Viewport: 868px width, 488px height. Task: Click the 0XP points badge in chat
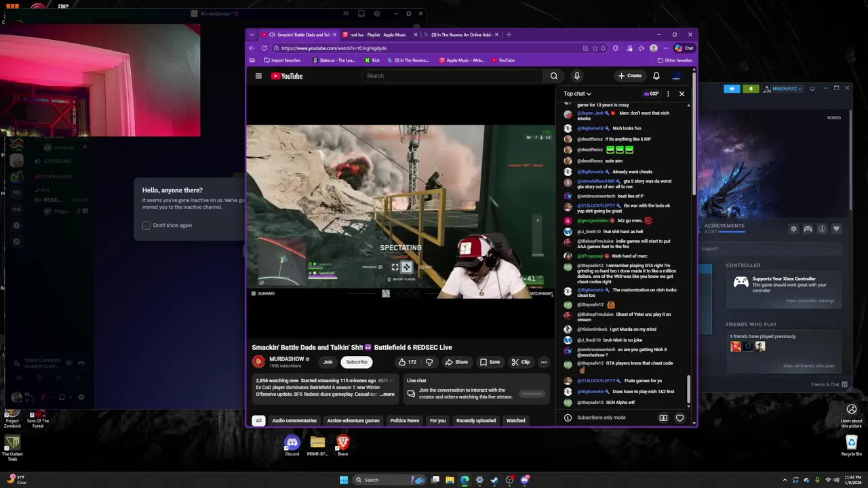(650, 94)
